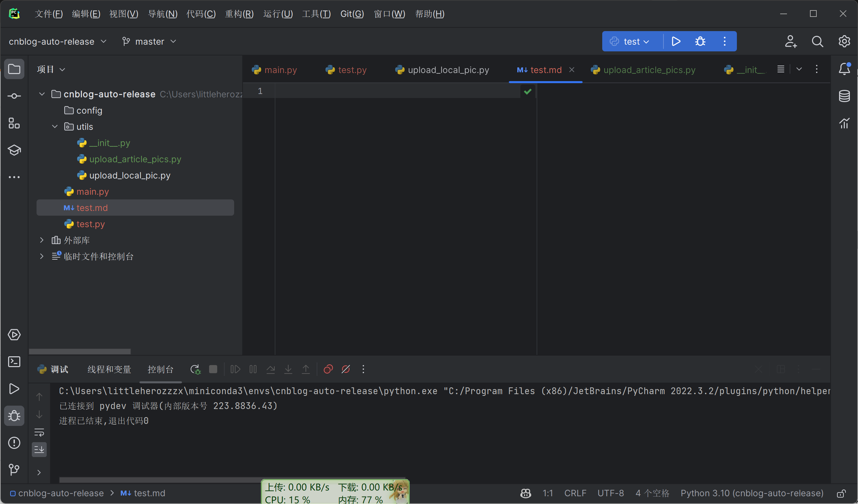The image size is (858, 504).
Task: Open Search Everywhere magnifier icon
Action: (817, 42)
